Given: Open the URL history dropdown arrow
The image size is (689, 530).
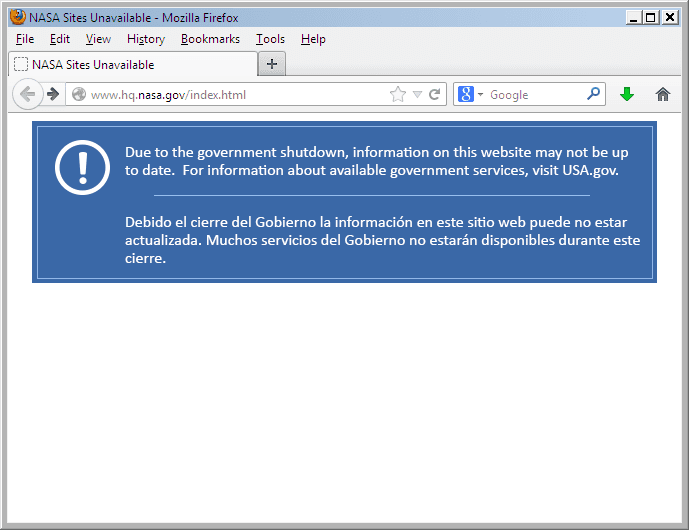Looking at the screenshot, I should [417, 94].
